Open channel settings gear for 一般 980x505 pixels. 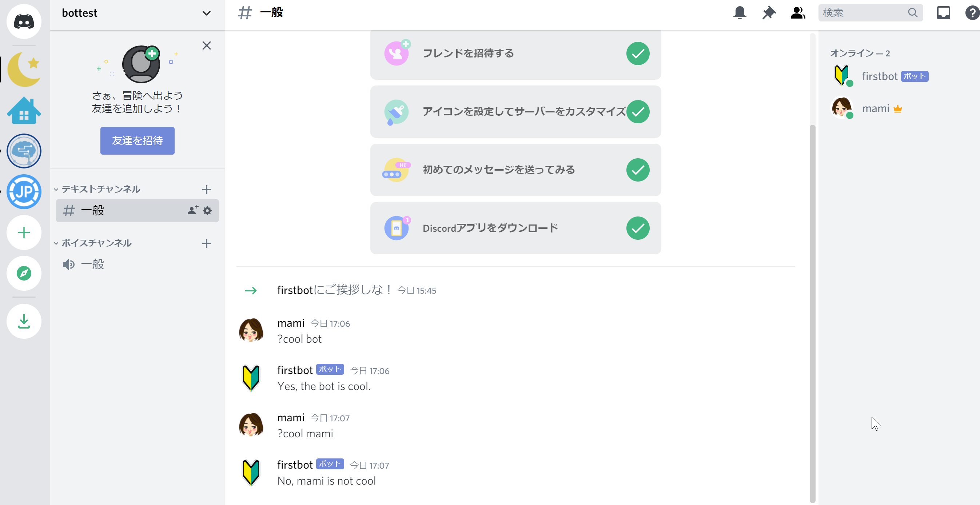(x=207, y=210)
